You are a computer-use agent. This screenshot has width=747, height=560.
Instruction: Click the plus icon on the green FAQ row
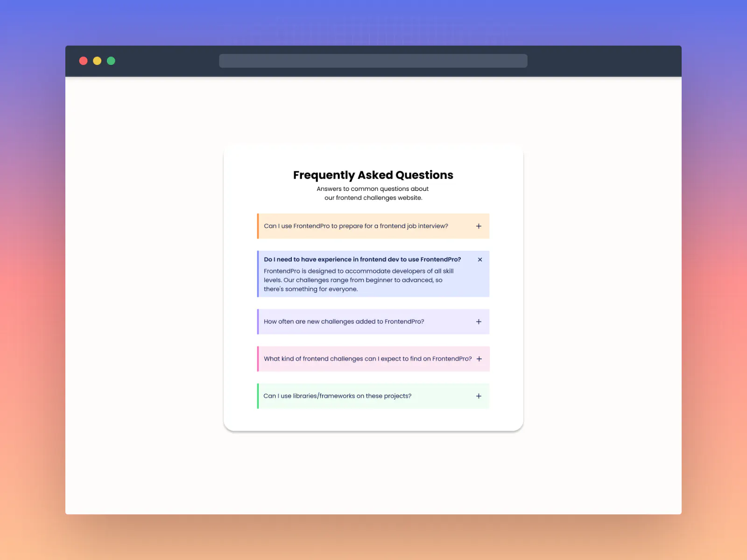[479, 396]
